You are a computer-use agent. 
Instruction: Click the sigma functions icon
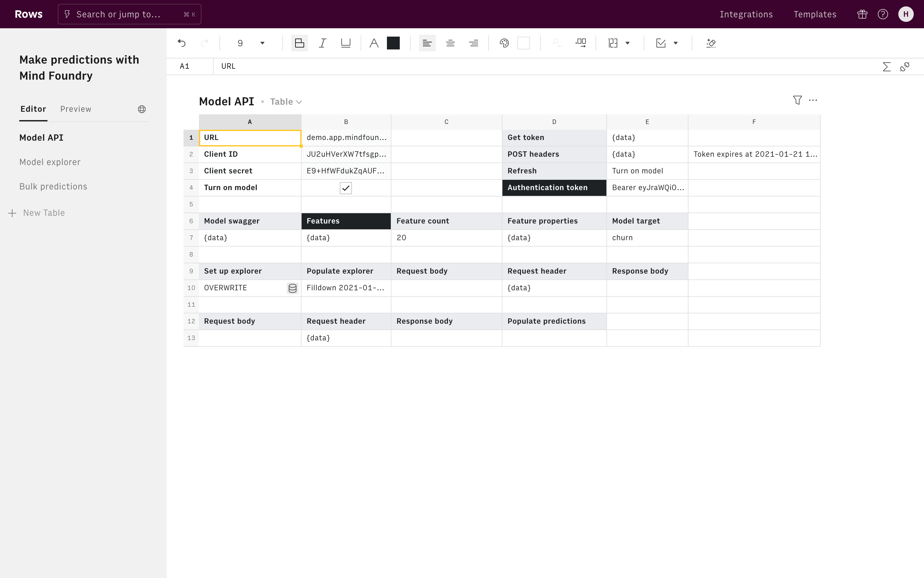coord(886,67)
